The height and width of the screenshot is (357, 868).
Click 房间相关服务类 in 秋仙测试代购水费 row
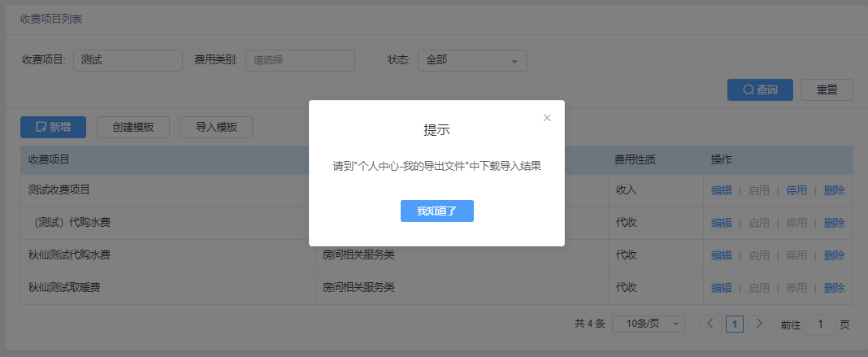point(358,255)
